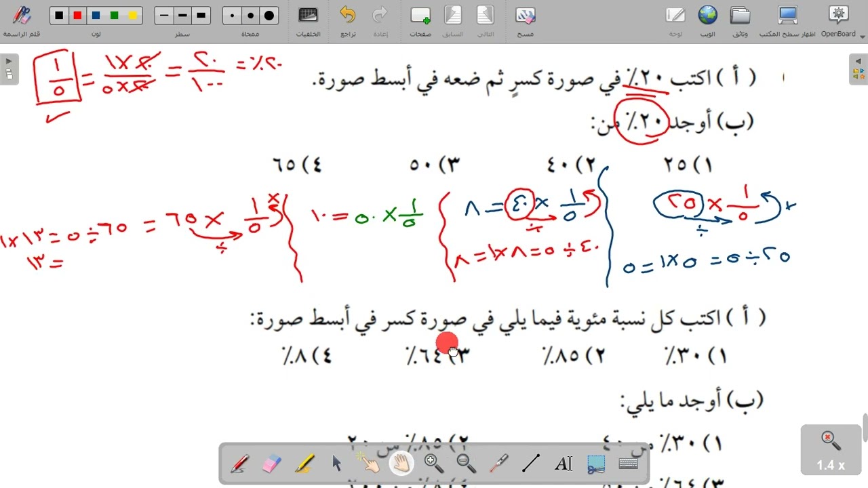Select the Text tool
The height and width of the screenshot is (488, 868).
tap(564, 464)
